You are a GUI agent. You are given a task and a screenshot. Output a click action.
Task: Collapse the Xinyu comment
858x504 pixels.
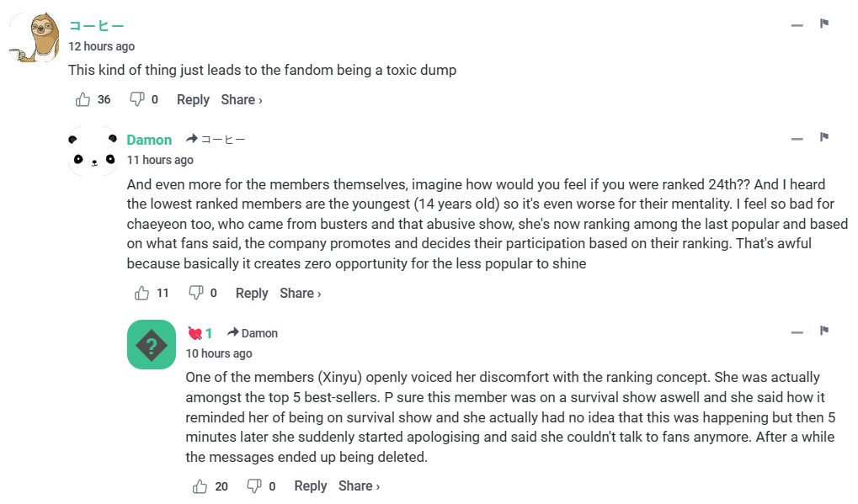click(x=797, y=332)
